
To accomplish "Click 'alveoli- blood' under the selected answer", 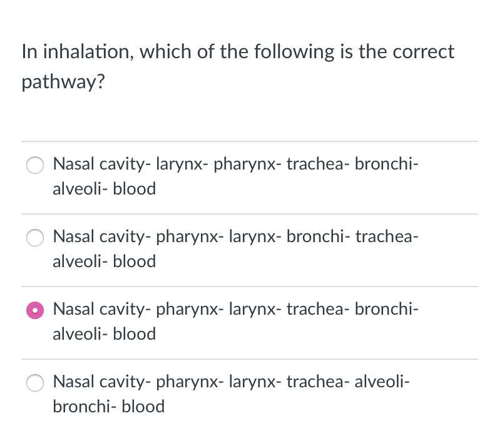I will [x=105, y=334].
